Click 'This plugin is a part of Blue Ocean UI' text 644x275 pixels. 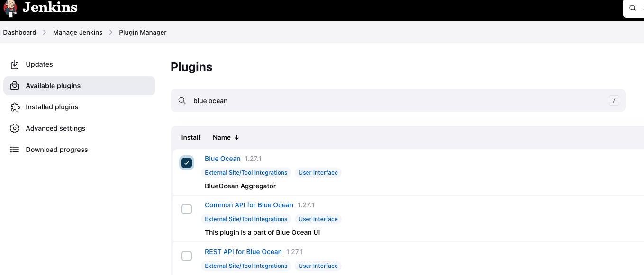[x=263, y=232]
